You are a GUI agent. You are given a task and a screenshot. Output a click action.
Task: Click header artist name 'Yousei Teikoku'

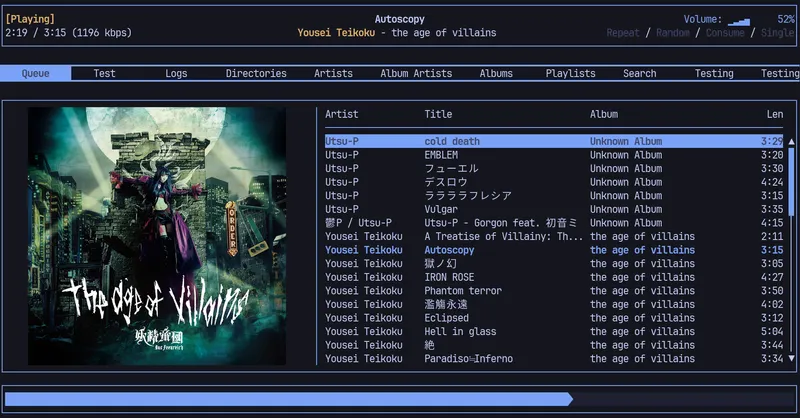pyautogui.click(x=336, y=33)
